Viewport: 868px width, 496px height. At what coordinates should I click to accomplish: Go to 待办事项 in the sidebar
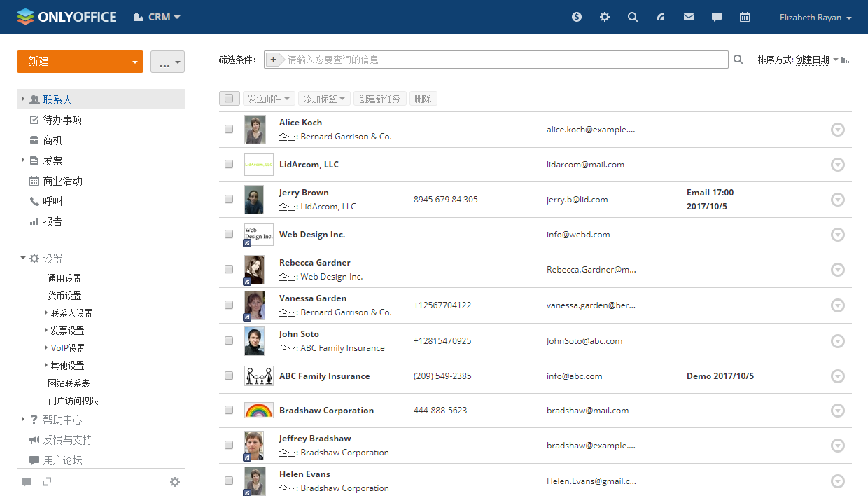click(x=62, y=120)
